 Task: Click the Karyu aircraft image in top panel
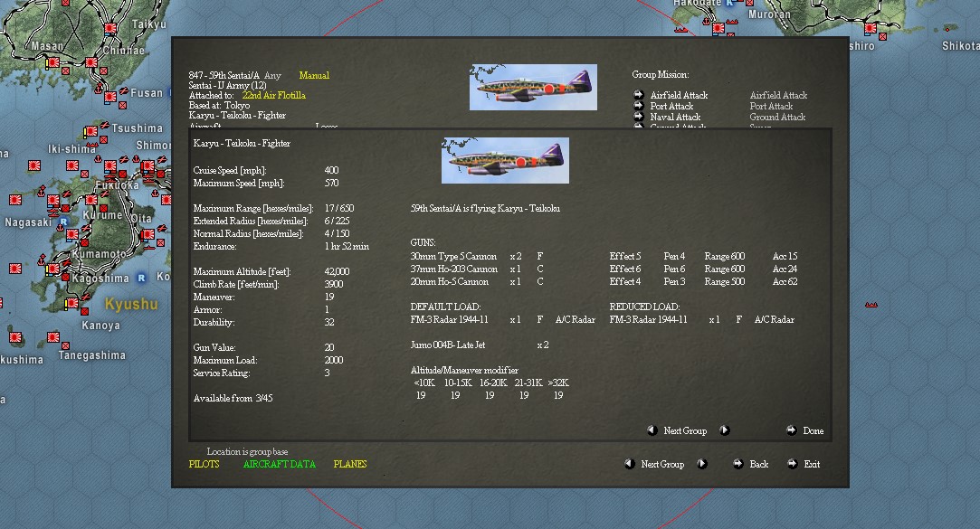[x=533, y=88]
